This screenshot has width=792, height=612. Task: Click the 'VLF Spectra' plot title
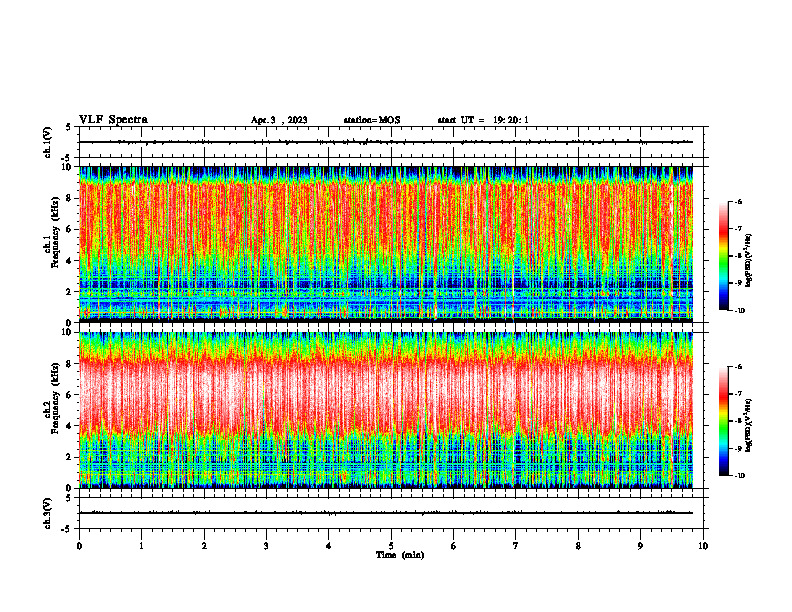113,120
